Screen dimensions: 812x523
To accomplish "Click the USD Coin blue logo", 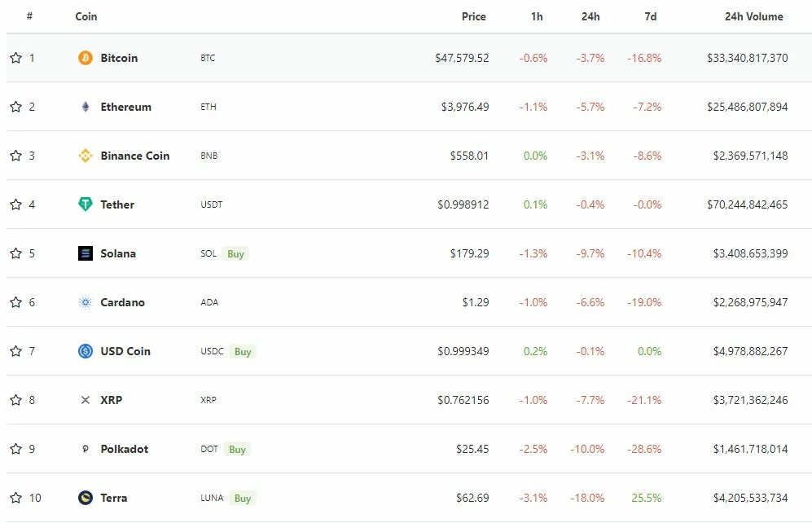I will (x=86, y=351).
